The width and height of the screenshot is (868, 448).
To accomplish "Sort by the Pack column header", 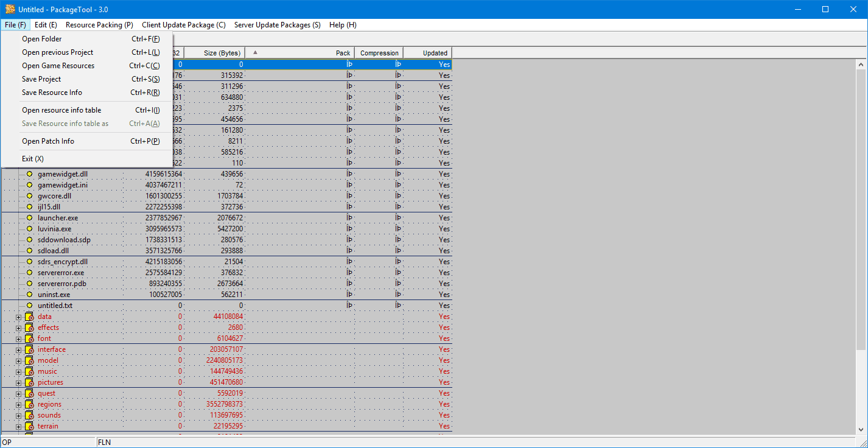I will [x=300, y=53].
